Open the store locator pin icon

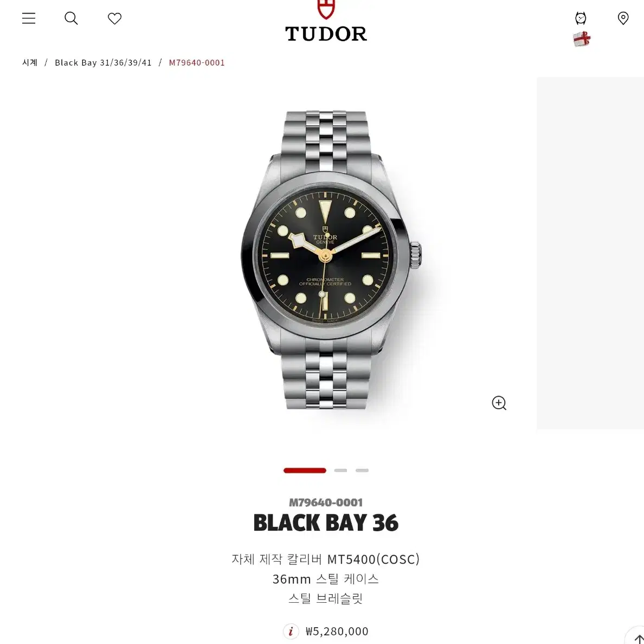pyautogui.click(x=623, y=18)
